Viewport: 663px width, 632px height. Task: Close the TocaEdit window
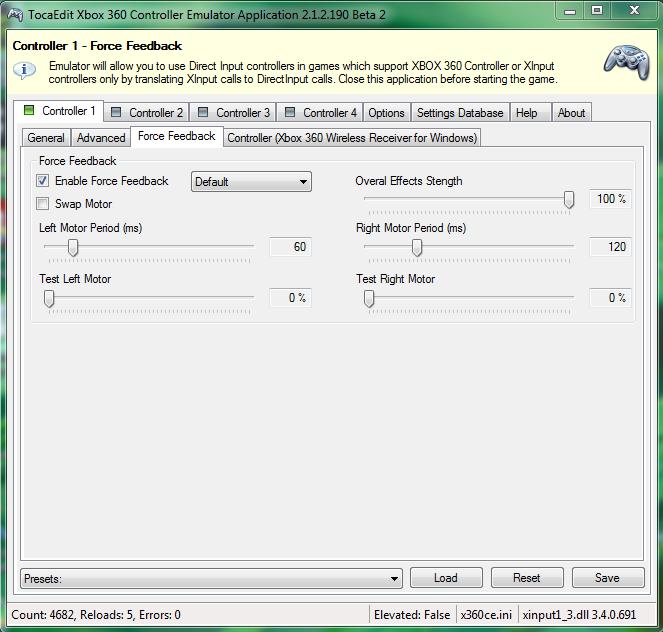pyautogui.click(x=634, y=10)
